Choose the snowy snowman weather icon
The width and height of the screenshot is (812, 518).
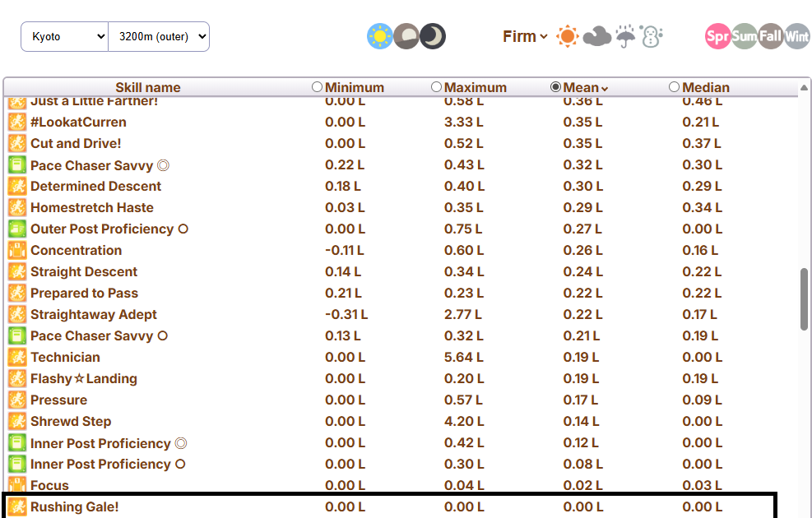point(651,36)
